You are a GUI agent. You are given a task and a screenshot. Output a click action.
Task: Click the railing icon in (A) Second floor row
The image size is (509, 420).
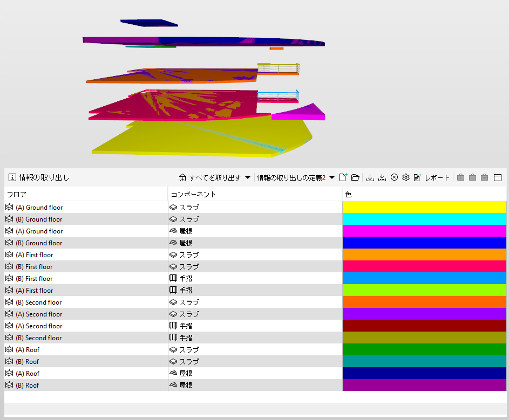coord(173,326)
